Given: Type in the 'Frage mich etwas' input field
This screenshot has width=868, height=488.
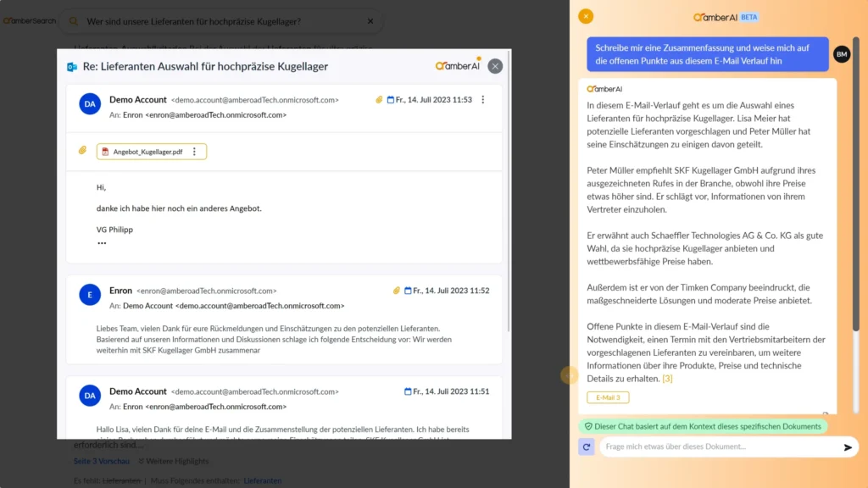Looking at the screenshot, I should (x=721, y=447).
